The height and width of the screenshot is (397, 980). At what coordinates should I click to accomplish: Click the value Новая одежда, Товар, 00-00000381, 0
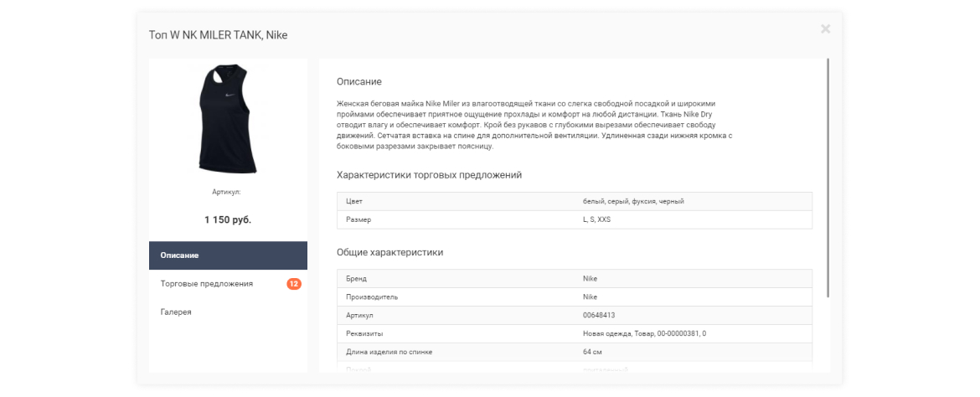pyautogui.click(x=644, y=334)
